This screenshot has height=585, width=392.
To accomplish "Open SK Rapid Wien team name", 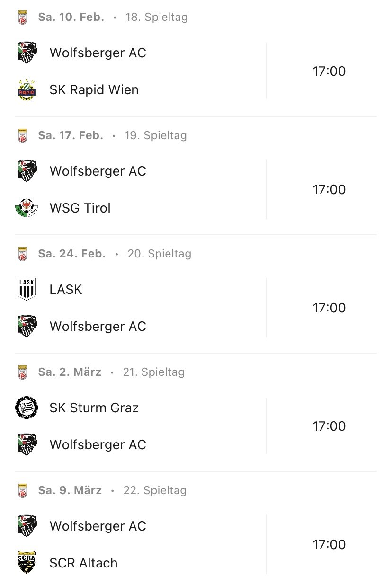I will [x=94, y=90].
